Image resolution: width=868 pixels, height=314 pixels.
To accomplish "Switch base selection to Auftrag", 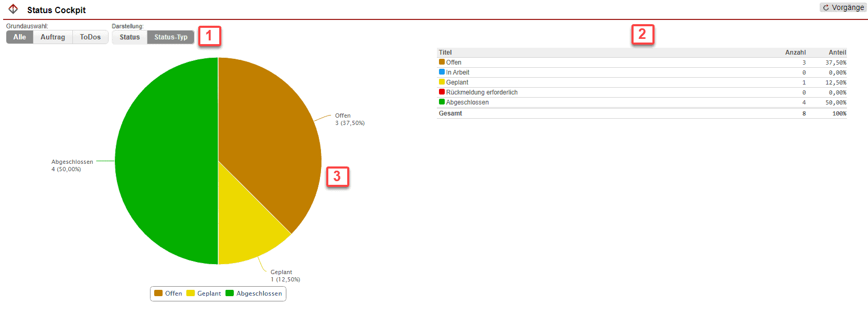I will 53,37.
